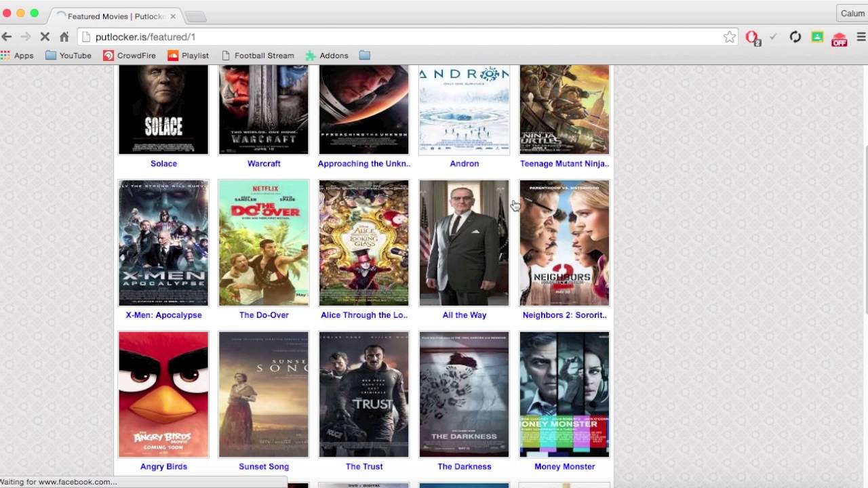
Task: Click The Trust poster thumbnail
Action: (x=364, y=394)
